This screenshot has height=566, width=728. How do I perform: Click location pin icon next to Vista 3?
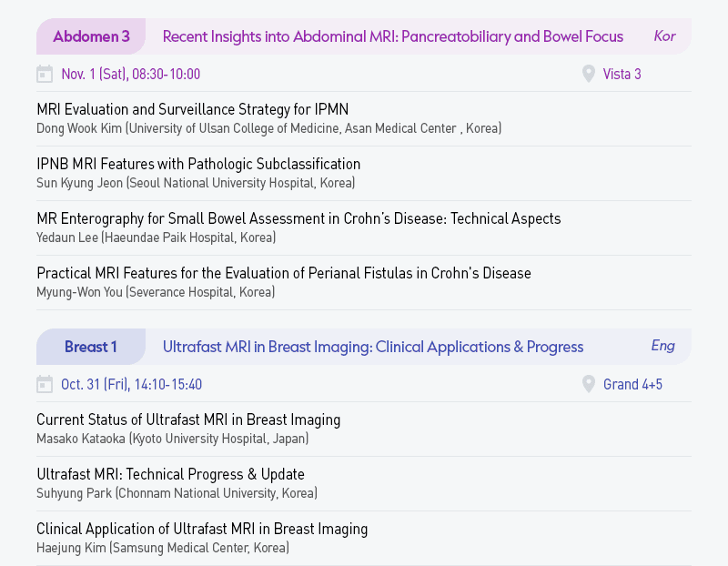(588, 74)
